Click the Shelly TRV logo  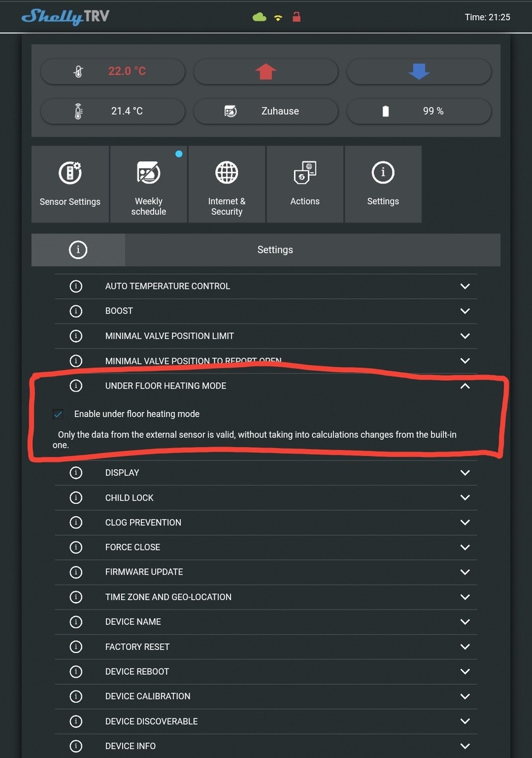click(65, 17)
